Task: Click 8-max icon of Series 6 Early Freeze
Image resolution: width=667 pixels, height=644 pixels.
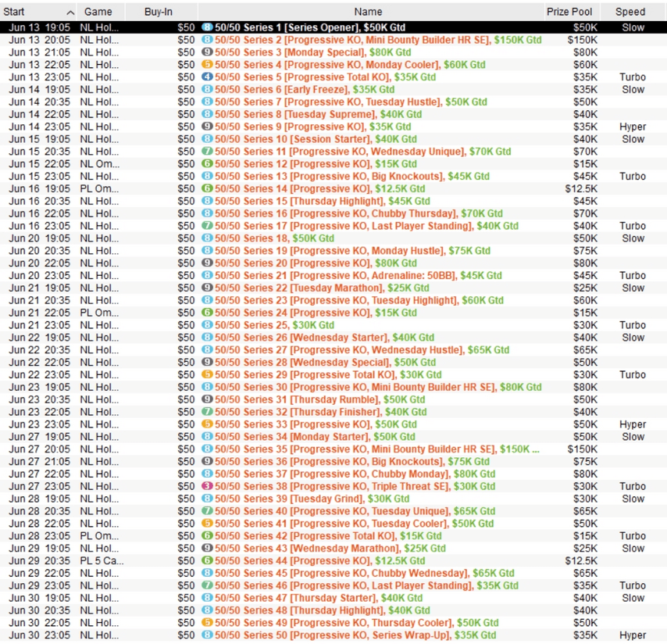Action: (207, 89)
